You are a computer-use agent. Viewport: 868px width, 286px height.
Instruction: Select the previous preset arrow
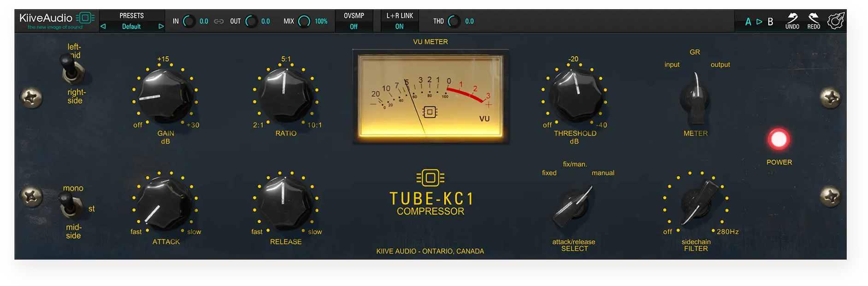[103, 26]
